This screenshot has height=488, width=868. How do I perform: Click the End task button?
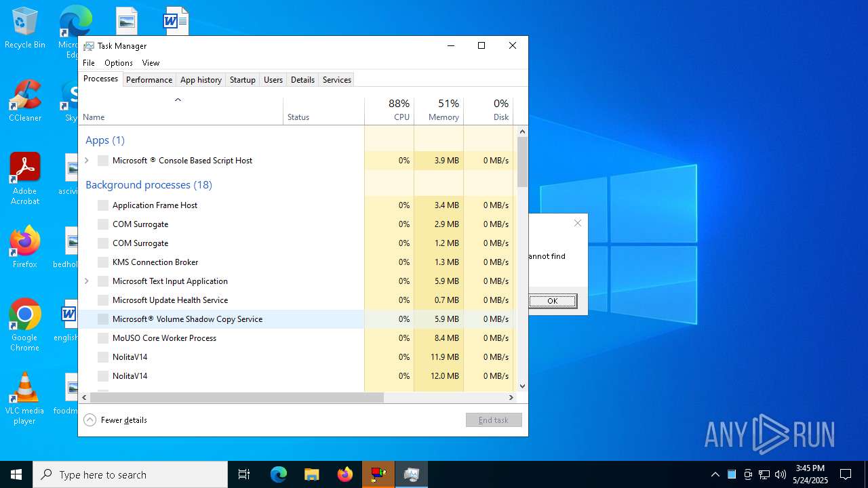tap(494, 420)
